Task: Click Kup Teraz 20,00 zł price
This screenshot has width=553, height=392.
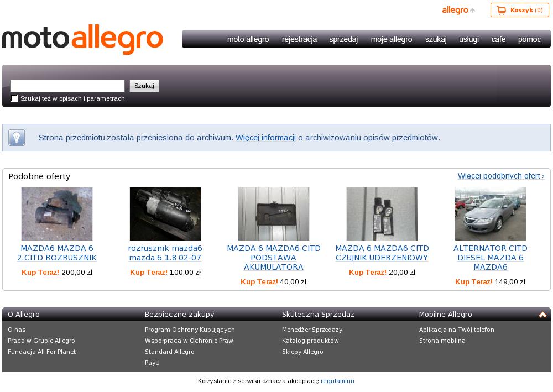Action: point(382,273)
